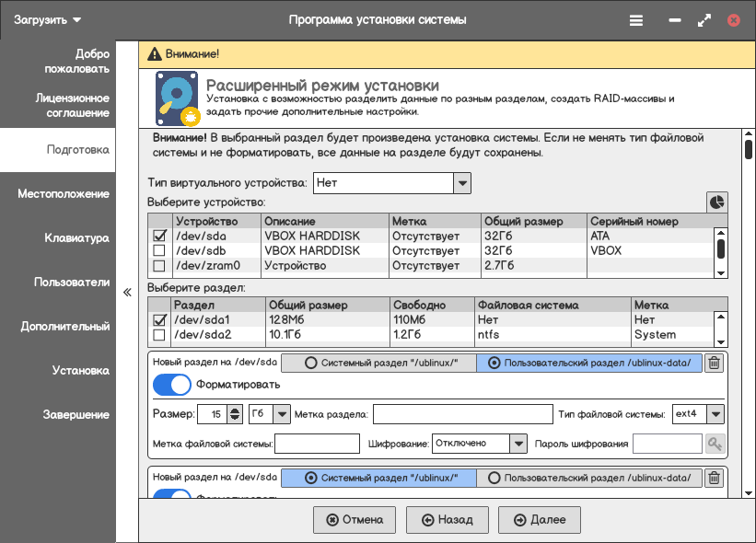This screenshot has height=543, width=756.
Task: Click the Отмена button
Action: [355, 520]
